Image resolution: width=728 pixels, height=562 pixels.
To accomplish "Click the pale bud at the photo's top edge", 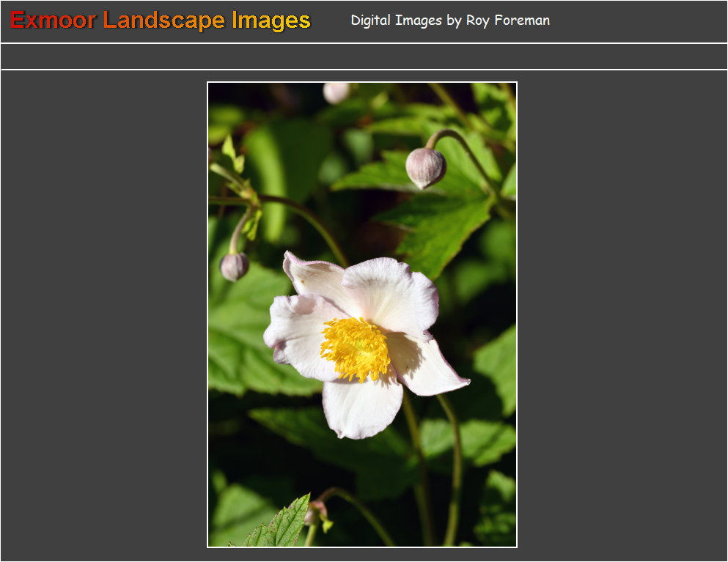I will click(337, 92).
